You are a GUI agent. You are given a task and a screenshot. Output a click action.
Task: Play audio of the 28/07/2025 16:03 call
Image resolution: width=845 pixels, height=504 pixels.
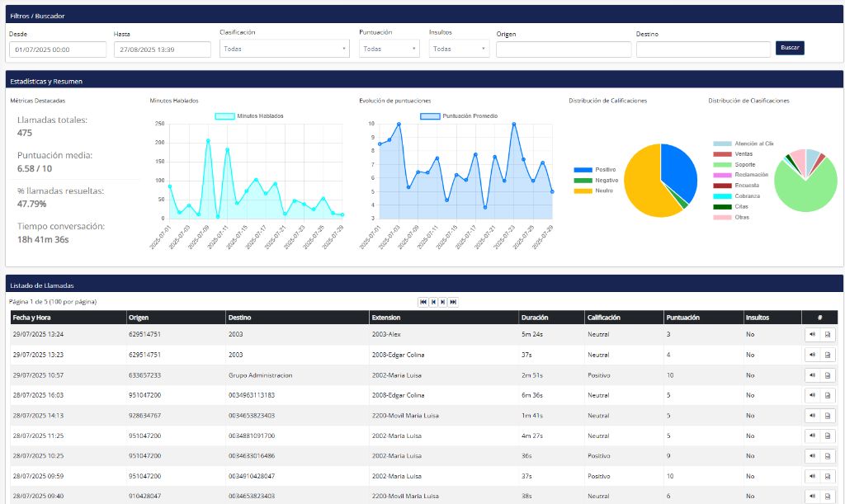[x=813, y=395]
